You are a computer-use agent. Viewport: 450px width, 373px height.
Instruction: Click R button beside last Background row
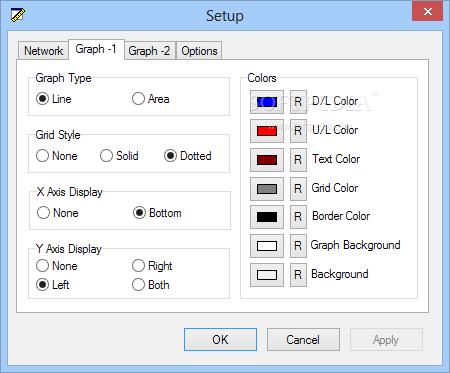(x=298, y=275)
